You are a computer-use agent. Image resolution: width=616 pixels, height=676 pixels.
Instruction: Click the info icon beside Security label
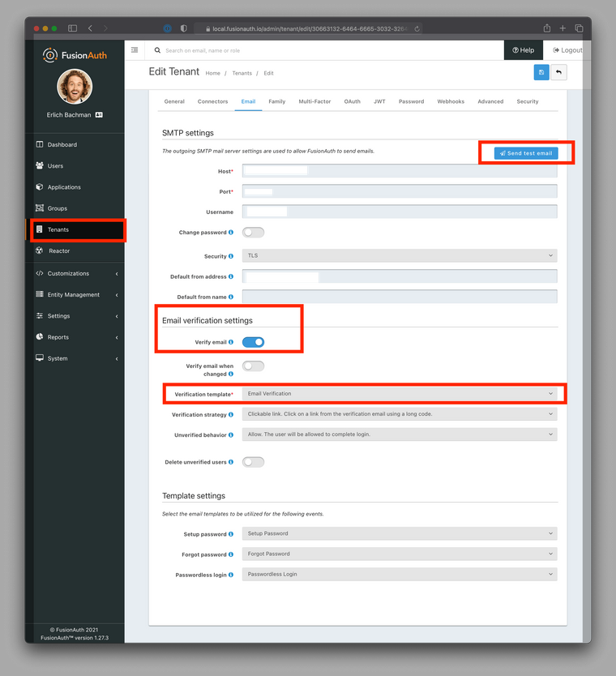click(x=231, y=256)
